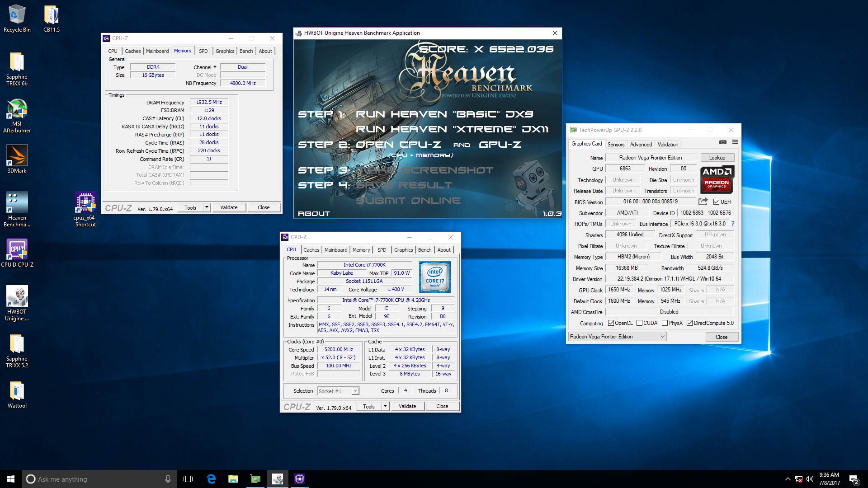Viewport: 868px width, 488px height.
Task: Click the GPU Clock 1650 MHz field
Action: tap(619, 290)
